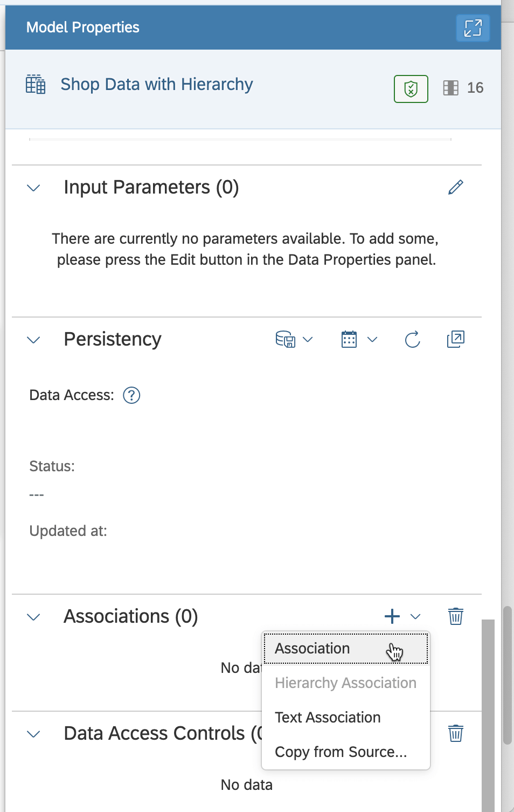Open the Shop Data with Hierarchy model link
The image size is (514, 812).
(156, 84)
